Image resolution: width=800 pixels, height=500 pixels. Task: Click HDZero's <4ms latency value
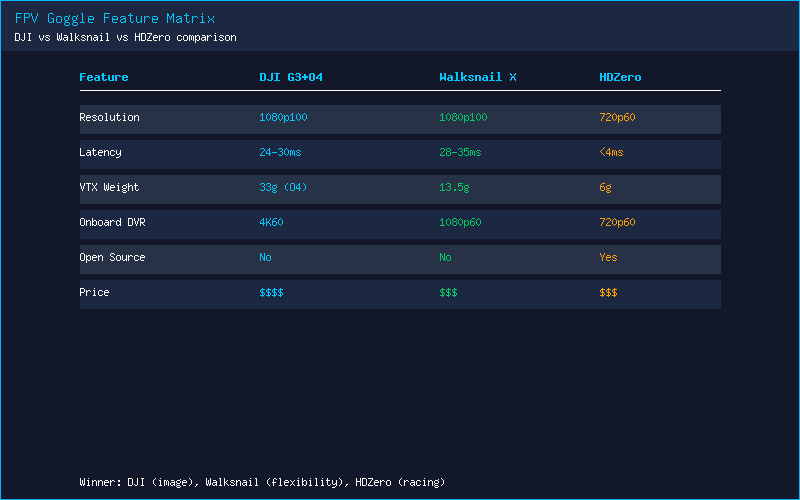coord(611,153)
